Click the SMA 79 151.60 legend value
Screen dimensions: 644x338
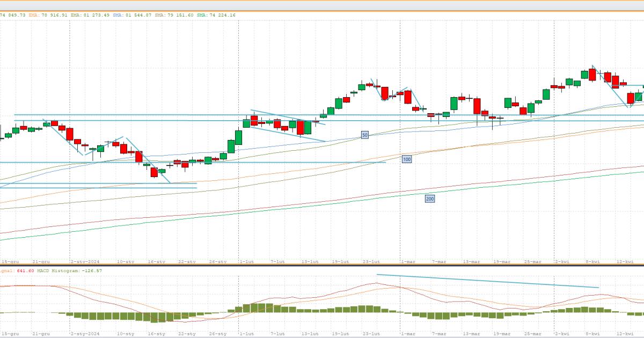[174, 15]
